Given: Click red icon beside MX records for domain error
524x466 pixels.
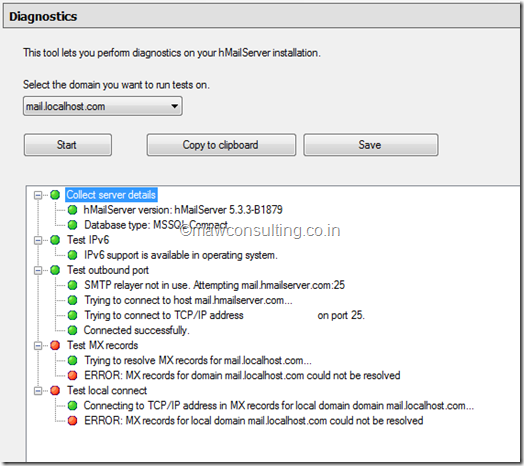Looking at the screenshot, I should pyautogui.click(x=72, y=375).
